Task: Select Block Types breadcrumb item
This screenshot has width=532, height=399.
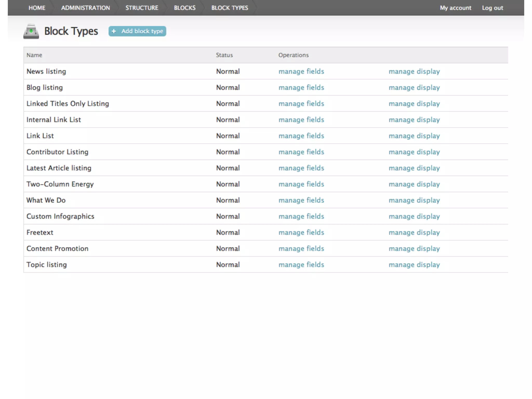Action: click(230, 8)
